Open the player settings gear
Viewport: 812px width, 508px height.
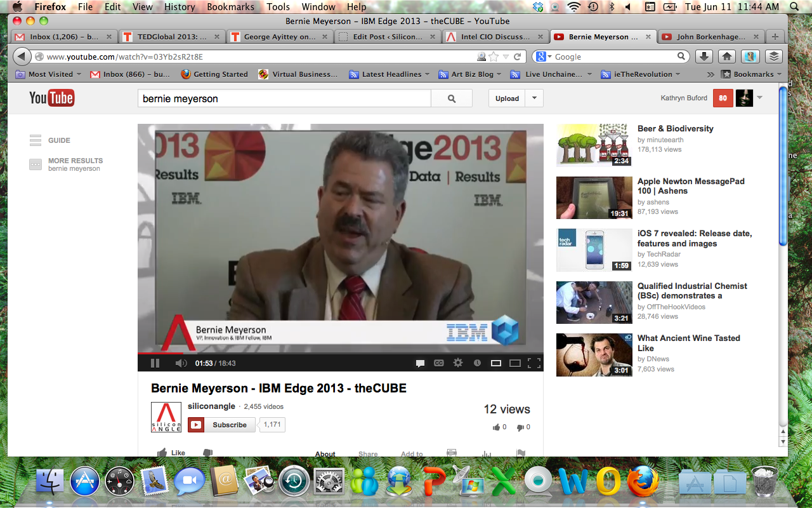pyautogui.click(x=458, y=363)
